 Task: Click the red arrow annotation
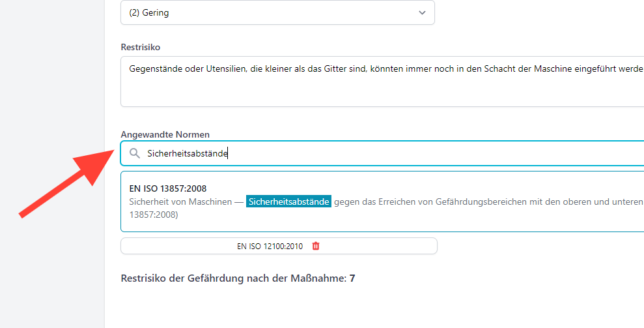click(x=67, y=183)
